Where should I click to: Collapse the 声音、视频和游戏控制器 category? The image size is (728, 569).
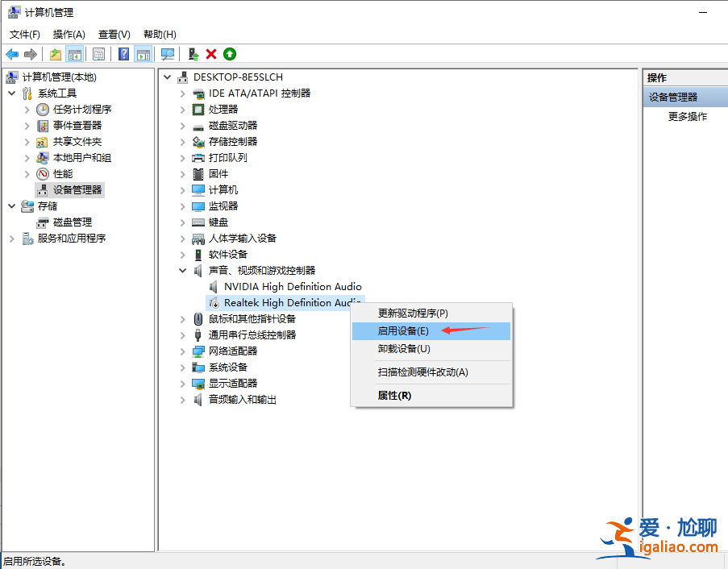(182, 270)
